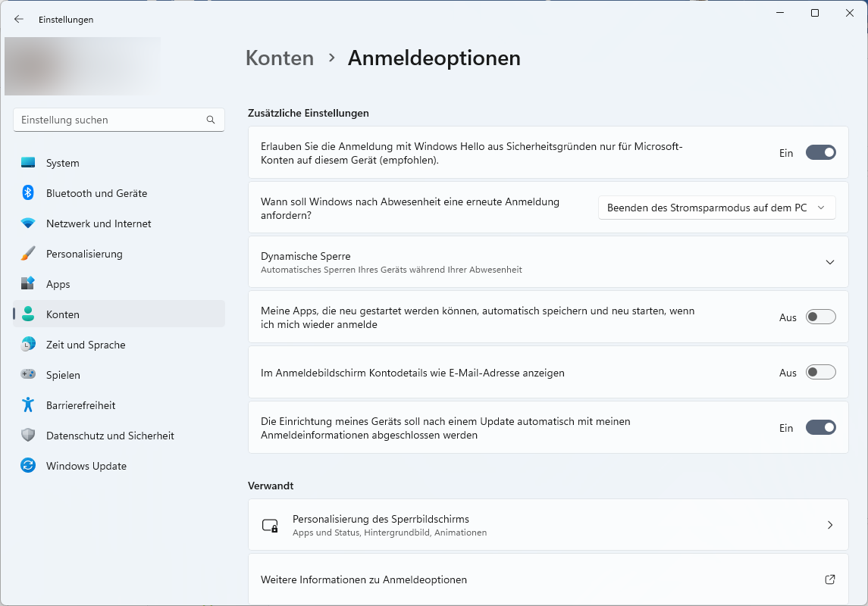Screen dimensions: 868x606
Task: Select Apps in sidebar
Action: pos(119,283)
